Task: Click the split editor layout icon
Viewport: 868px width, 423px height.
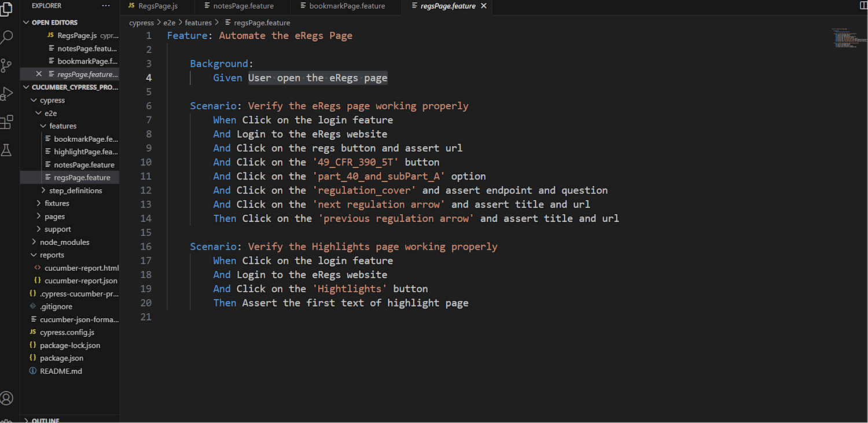Action: tap(863, 6)
